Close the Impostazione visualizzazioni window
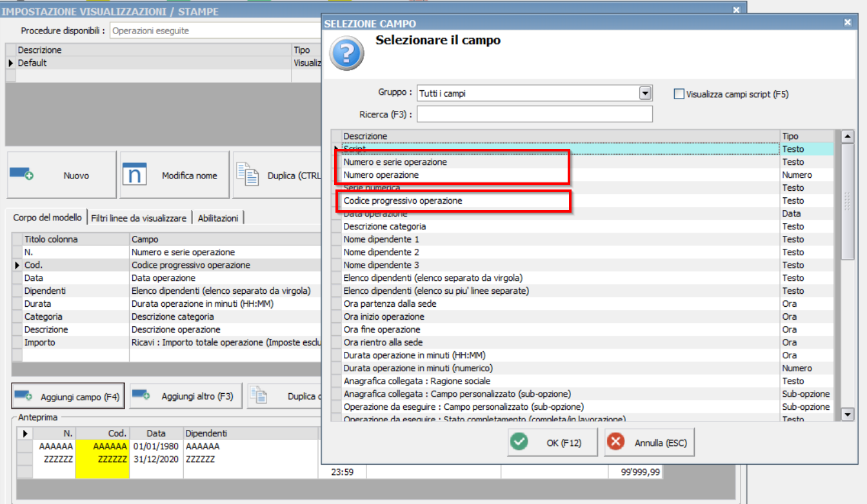The height and width of the screenshot is (504, 867). pos(737,10)
